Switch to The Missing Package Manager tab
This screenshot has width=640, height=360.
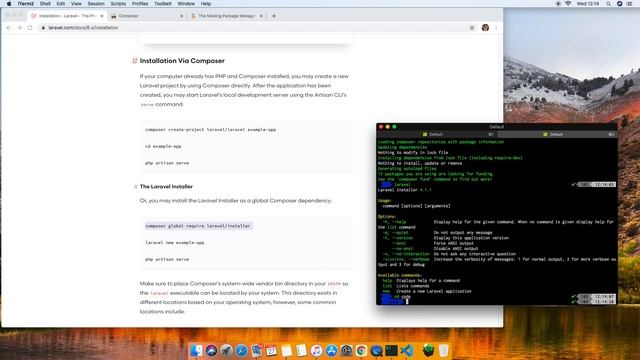click(x=227, y=16)
